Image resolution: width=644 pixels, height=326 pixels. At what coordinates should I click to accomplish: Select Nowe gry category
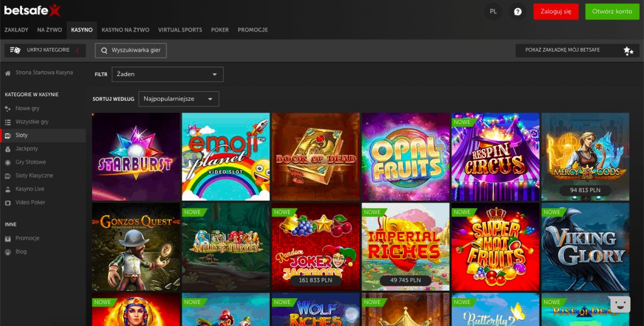pos(27,108)
